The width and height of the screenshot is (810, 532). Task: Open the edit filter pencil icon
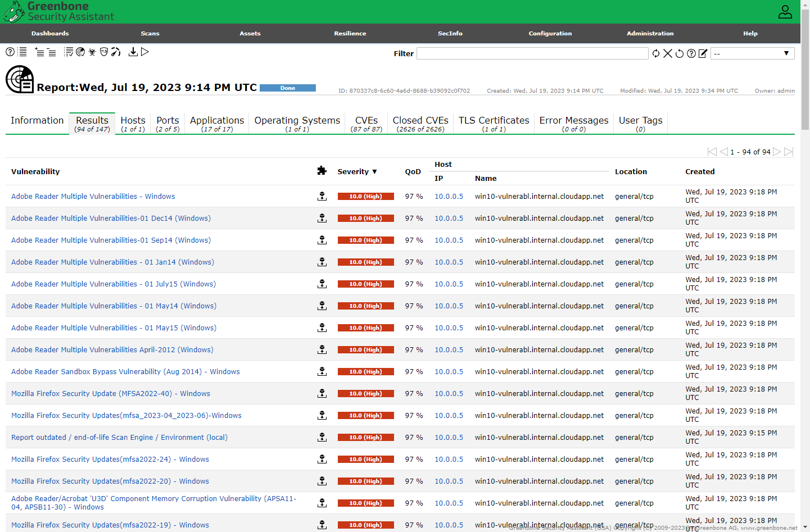pos(703,53)
